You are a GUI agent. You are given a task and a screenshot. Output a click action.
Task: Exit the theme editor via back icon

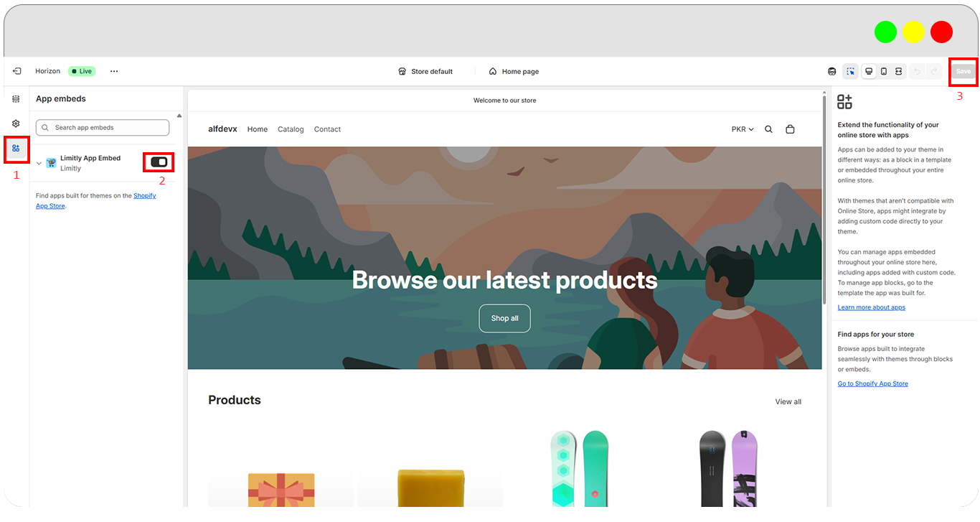coord(17,71)
